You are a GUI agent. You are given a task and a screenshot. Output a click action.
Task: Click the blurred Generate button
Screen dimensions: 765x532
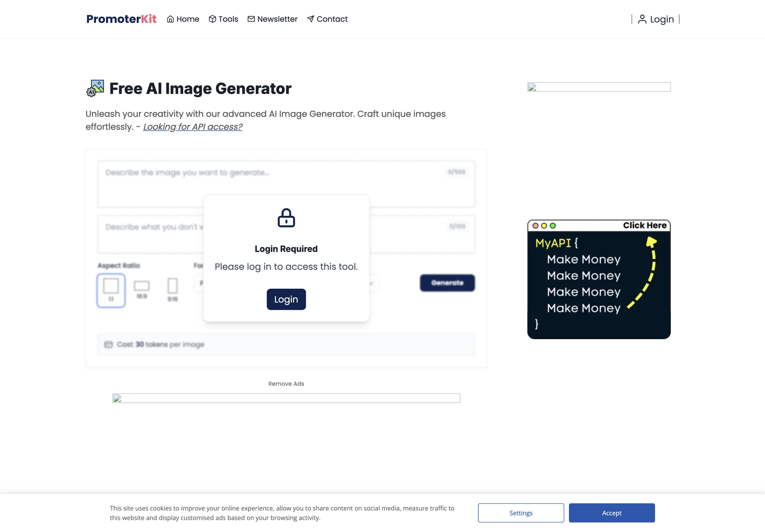point(447,283)
